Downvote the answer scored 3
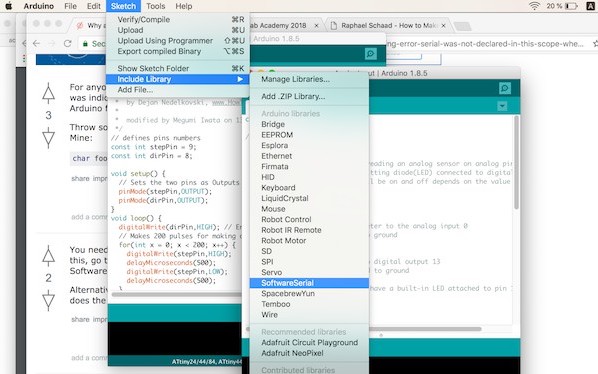 click(x=48, y=137)
